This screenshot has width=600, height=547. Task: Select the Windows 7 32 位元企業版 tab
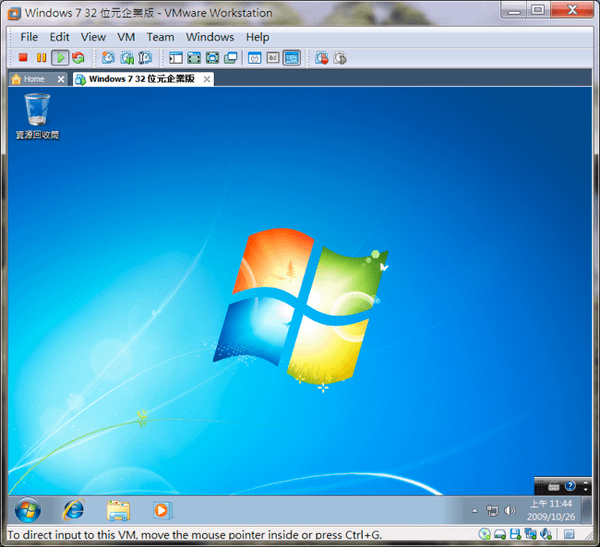[x=142, y=79]
